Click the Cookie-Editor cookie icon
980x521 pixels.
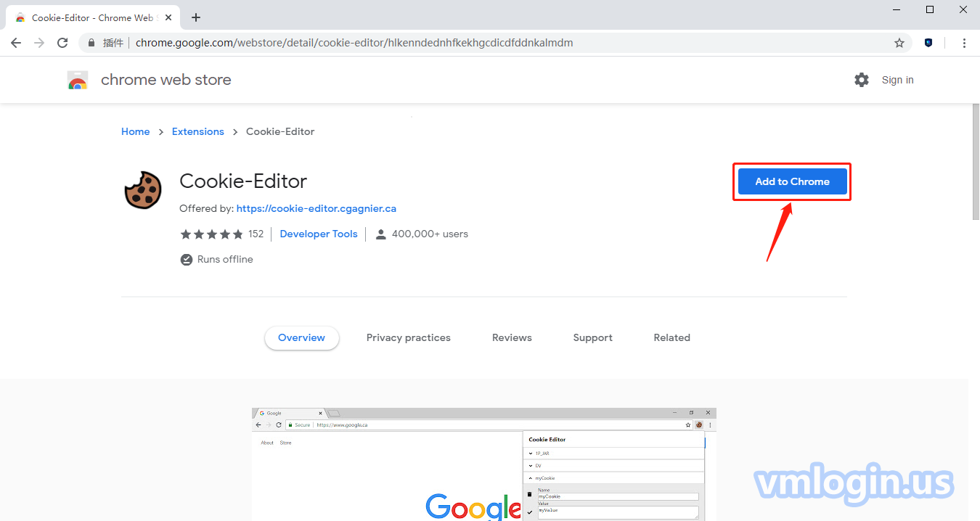click(x=143, y=190)
